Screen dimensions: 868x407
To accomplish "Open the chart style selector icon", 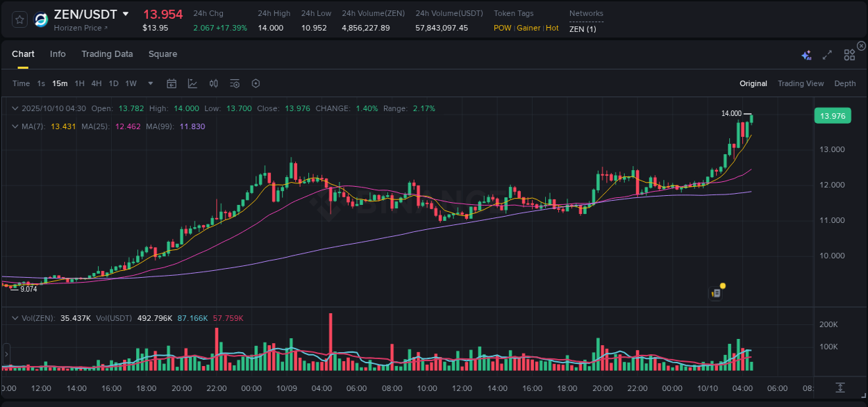I will pyautogui.click(x=192, y=83).
